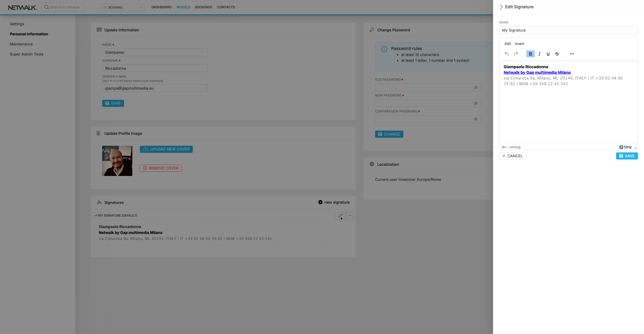Screen dimensions: 644x334
Task: Redo the last change in the signature editor
Action: point(516,54)
